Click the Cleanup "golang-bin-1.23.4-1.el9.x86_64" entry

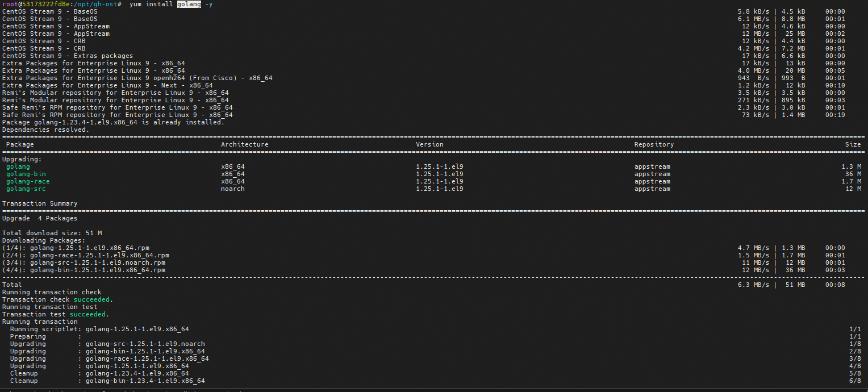pos(145,381)
